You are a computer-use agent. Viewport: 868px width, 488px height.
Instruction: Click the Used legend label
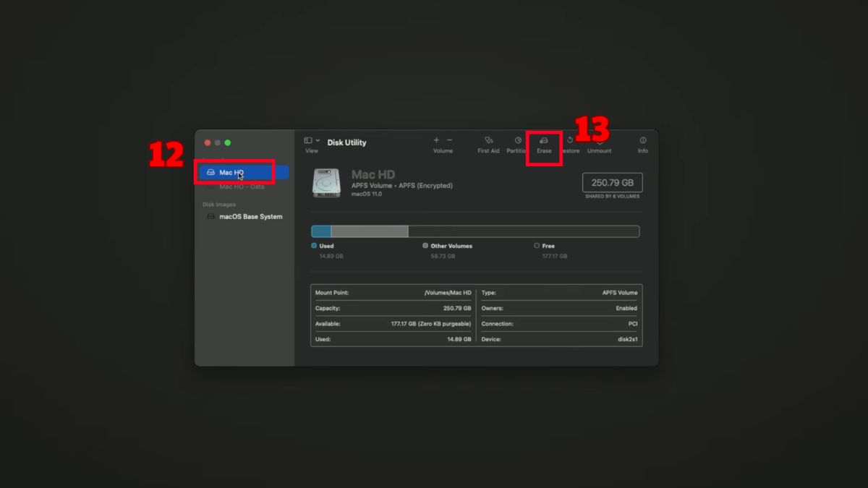pos(326,246)
